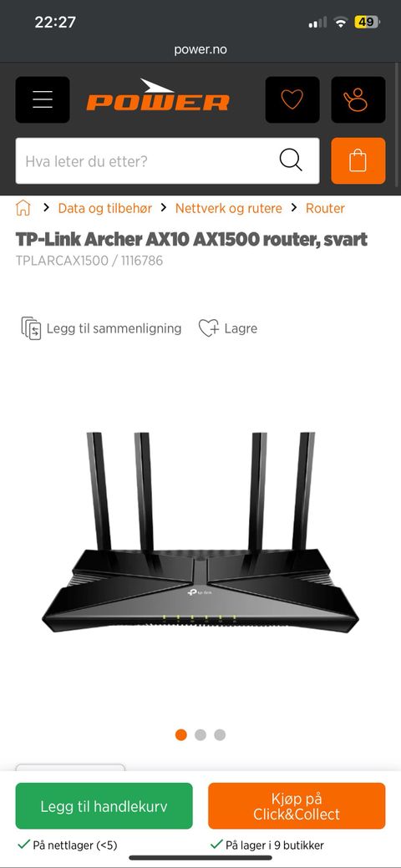Go to home breadcrumb icon
Screen dimensions: 401x868
(23, 208)
